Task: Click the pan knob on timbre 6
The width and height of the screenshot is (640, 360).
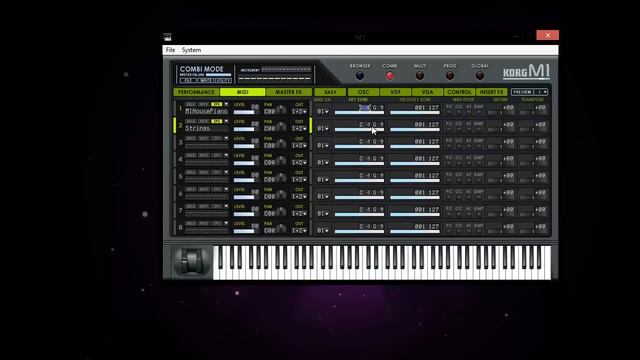Action: (x=281, y=195)
